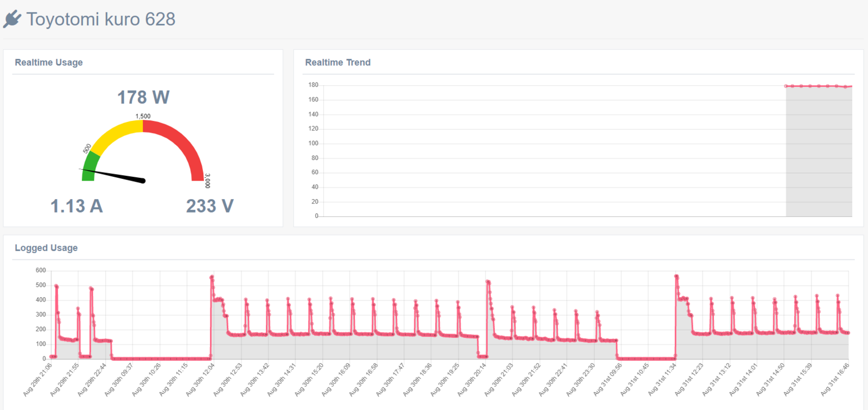Click the 'Toyotomi kuro 628' device title
The height and width of the screenshot is (410, 868).
click(x=101, y=19)
